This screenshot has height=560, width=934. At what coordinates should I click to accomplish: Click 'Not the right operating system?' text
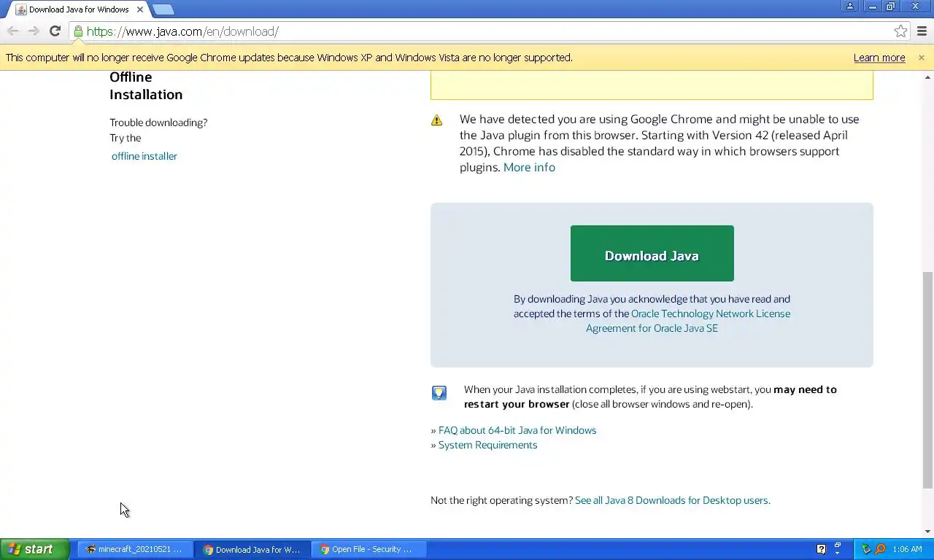coord(501,500)
